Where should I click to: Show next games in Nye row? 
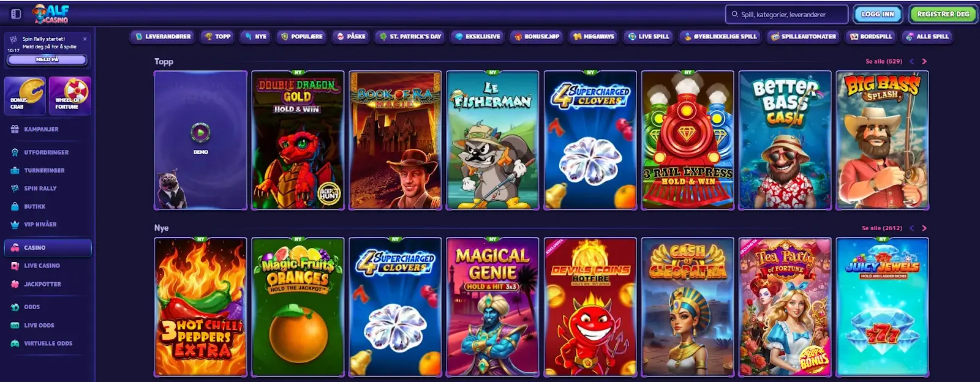pos(924,228)
